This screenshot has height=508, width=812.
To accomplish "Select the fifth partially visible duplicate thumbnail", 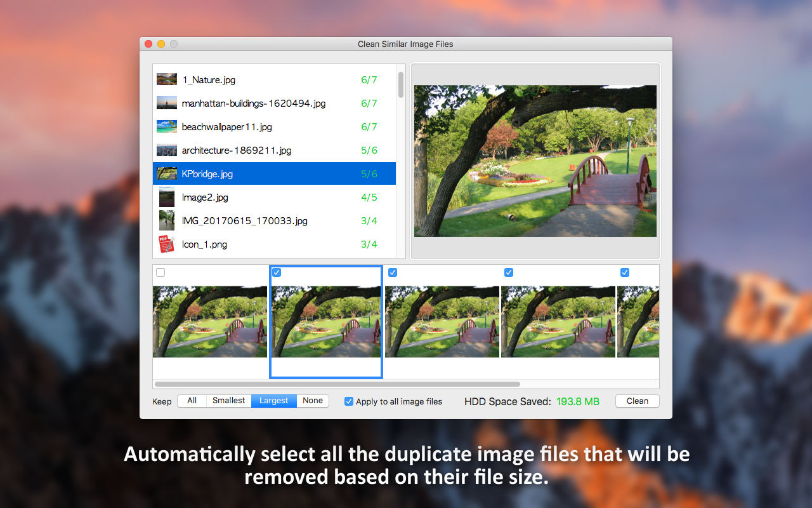I will click(x=638, y=321).
